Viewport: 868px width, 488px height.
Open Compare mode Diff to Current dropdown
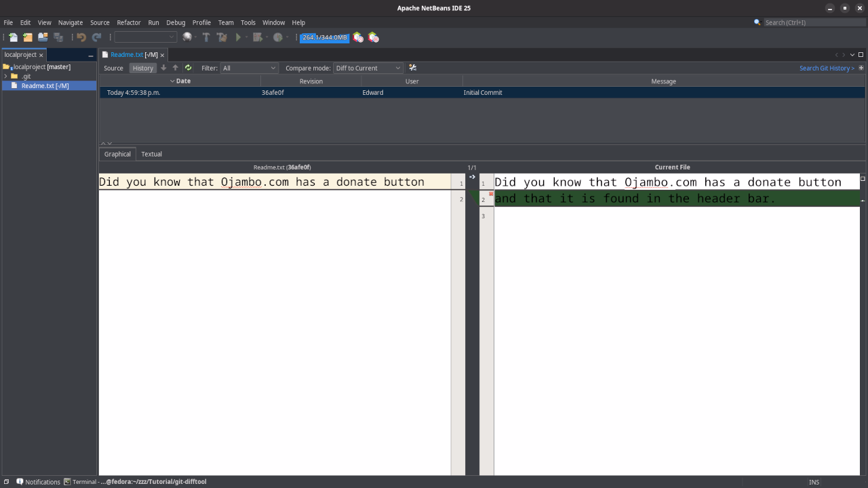[368, 68]
